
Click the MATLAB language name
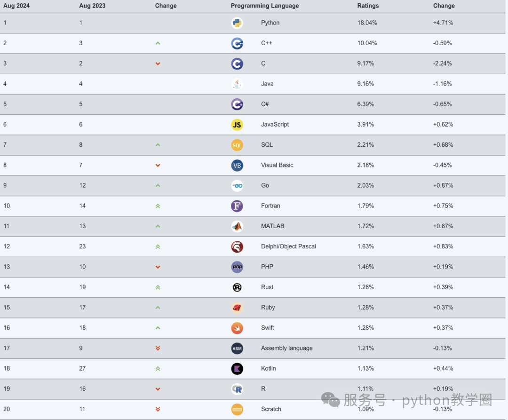pyautogui.click(x=272, y=226)
